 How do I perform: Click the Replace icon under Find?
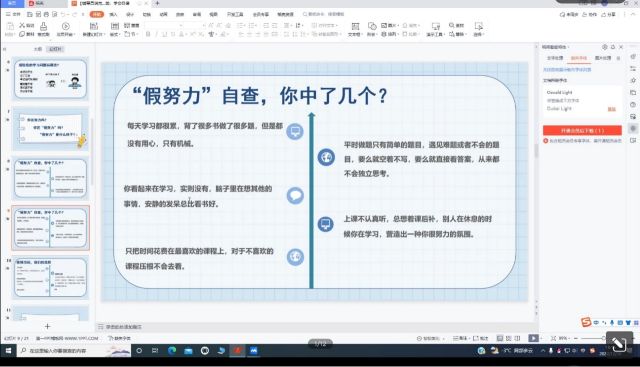tap(452, 34)
